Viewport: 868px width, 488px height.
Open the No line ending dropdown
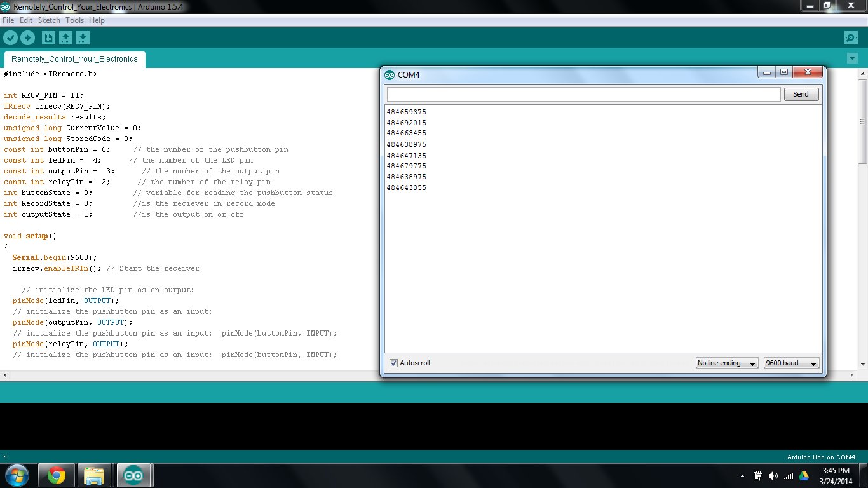tap(727, 363)
